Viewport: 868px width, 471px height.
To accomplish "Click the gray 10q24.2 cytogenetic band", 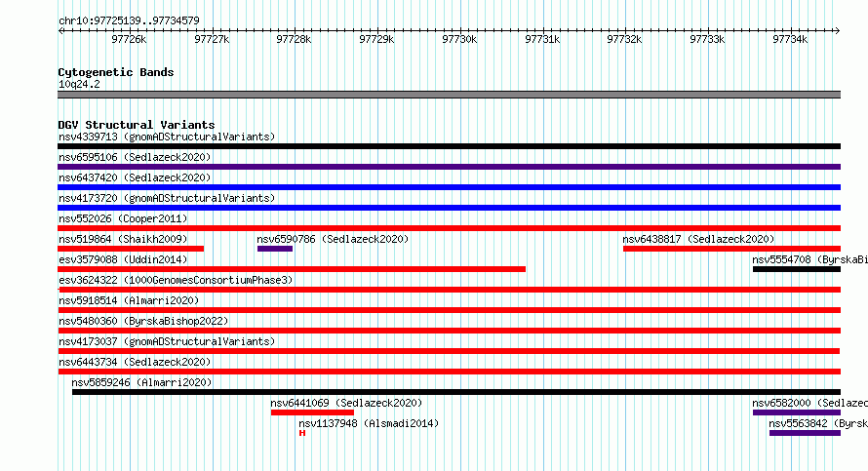I will pos(449,95).
